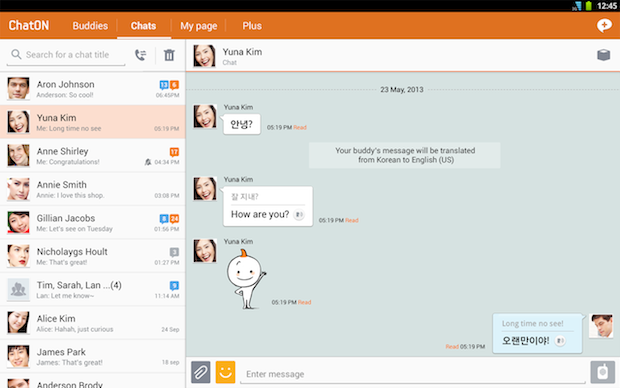620x388 pixels.
Task: Open the new chat icon in header
Action: (x=604, y=26)
